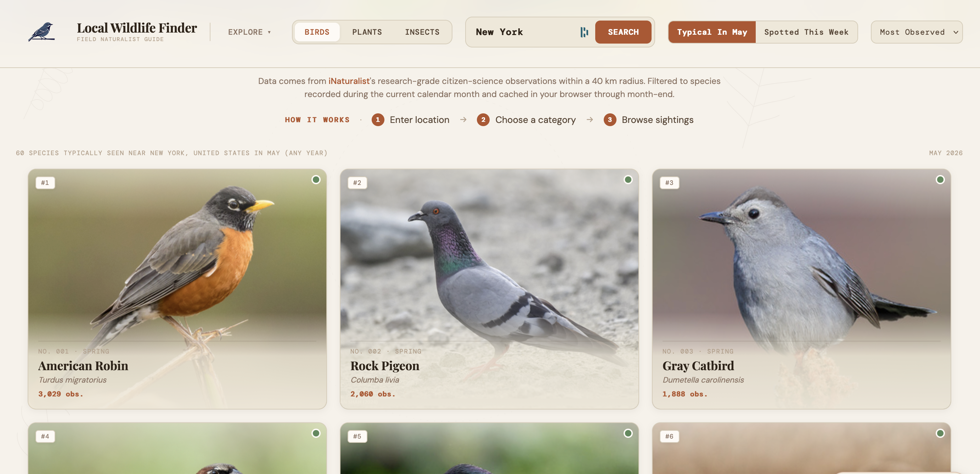
Task: Click the NO. 003 · SPRING label
Action: (698, 351)
